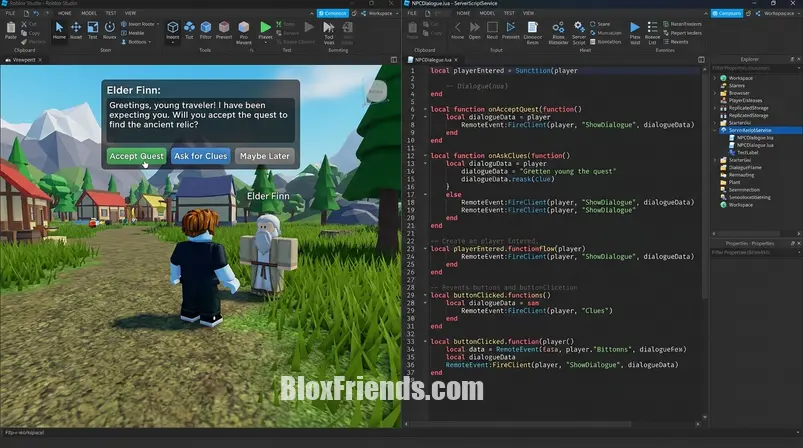803x448 pixels.
Task: Open the VIEW tab in script window
Action: (528, 13)
